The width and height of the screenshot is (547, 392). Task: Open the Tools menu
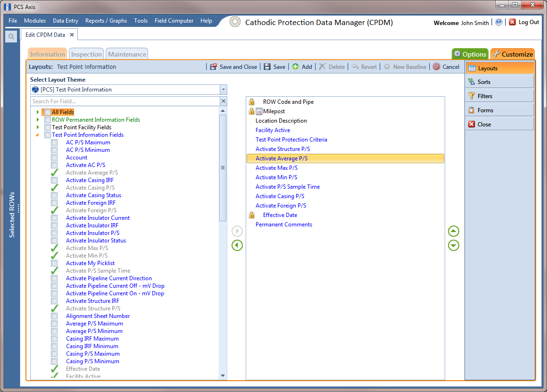point(141,21)
